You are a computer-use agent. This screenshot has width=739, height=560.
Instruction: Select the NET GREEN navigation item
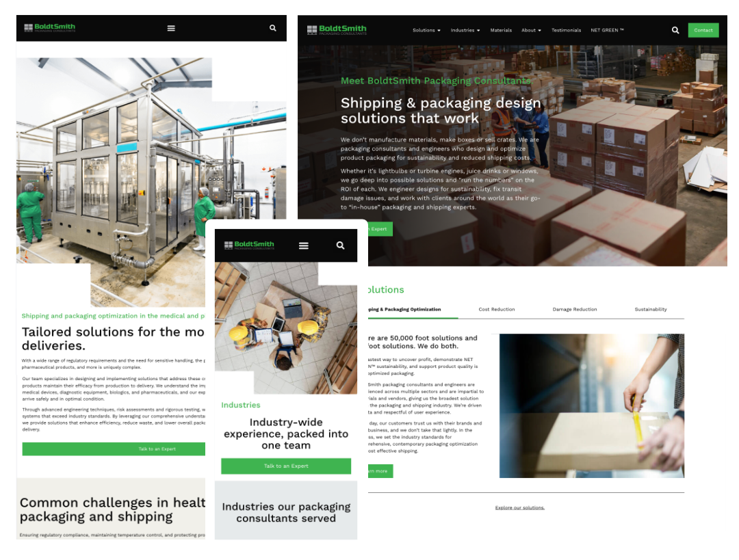(607, 30)
